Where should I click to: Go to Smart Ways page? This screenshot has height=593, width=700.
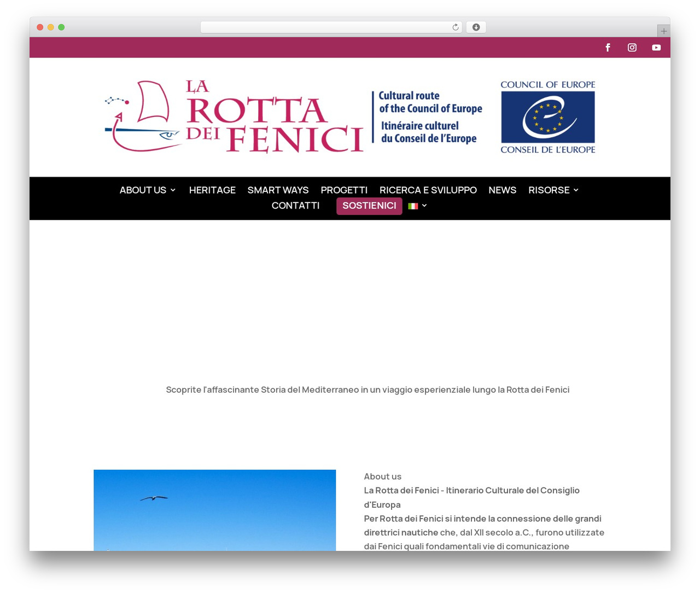pyautogui.click(x=278, y=190)
